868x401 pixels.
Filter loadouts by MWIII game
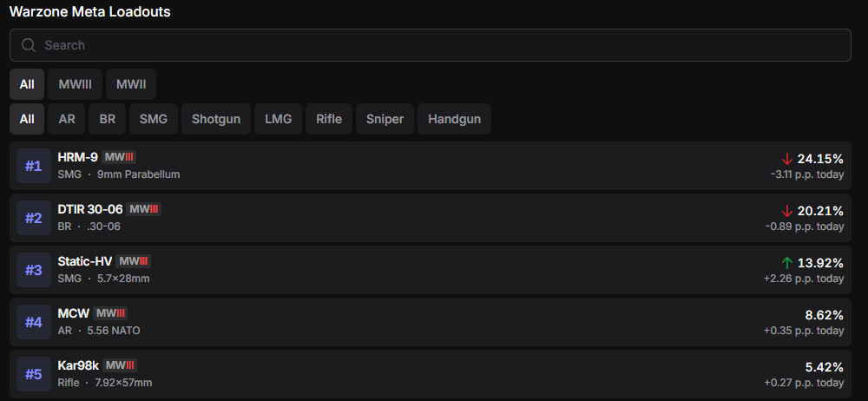point(76,84)
